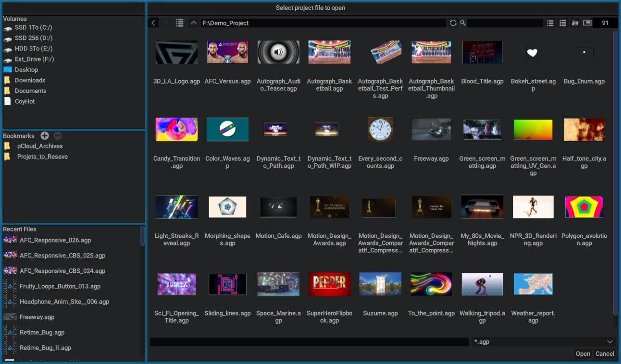Screen dimensions: 621x364
Task: Select the Blood_Title.agp thumbnail
Action: click(x=482, y=52)
